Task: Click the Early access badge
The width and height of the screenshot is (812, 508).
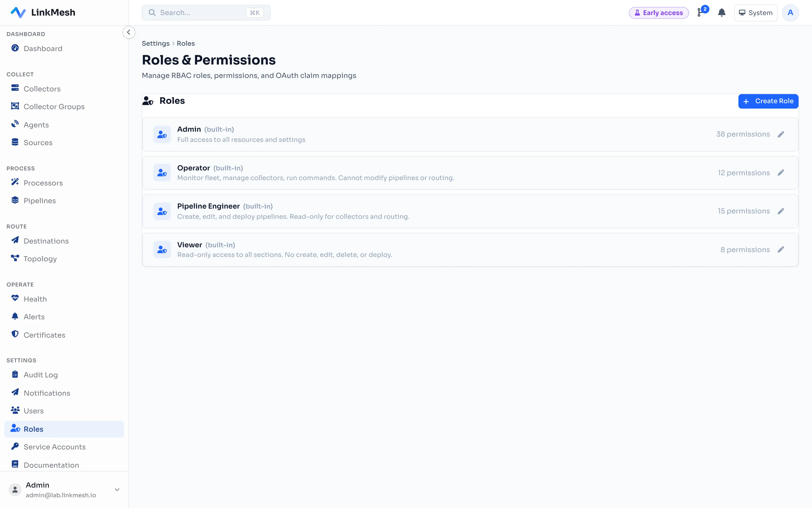Action: coord(659,13)
